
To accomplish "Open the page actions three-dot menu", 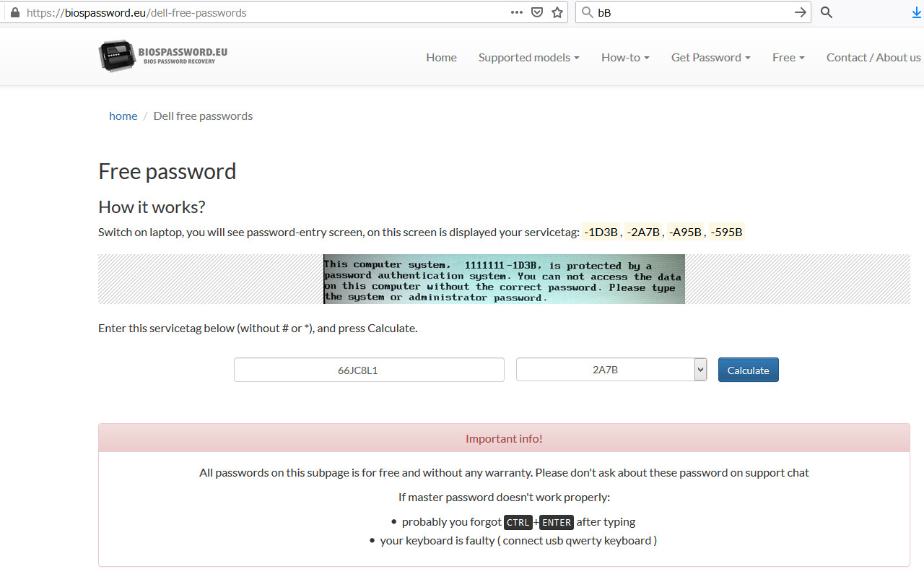I will [x=517, y=12].
